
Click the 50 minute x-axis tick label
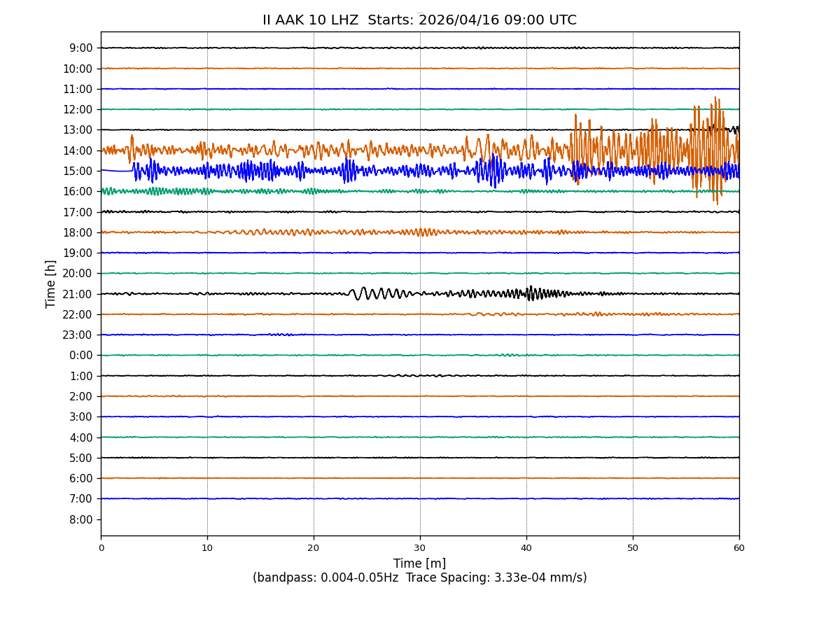coord(633,548)
